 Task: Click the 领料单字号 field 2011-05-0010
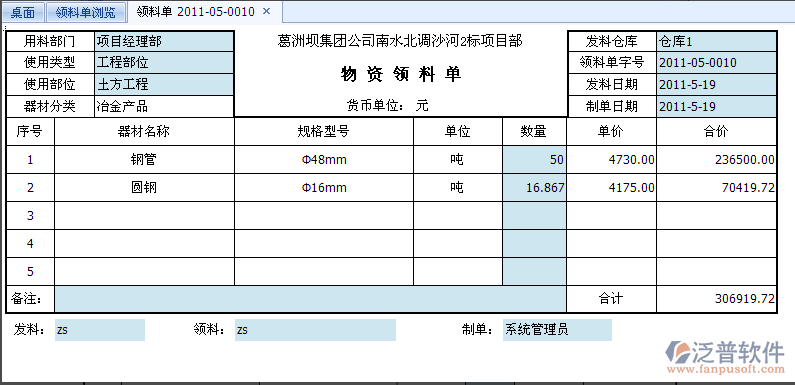716,62
